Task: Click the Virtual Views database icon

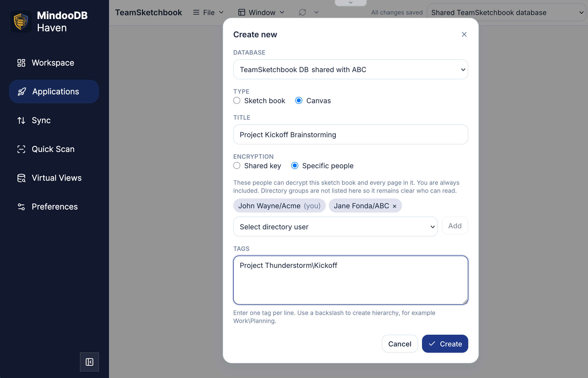Action: pos(21,178)
